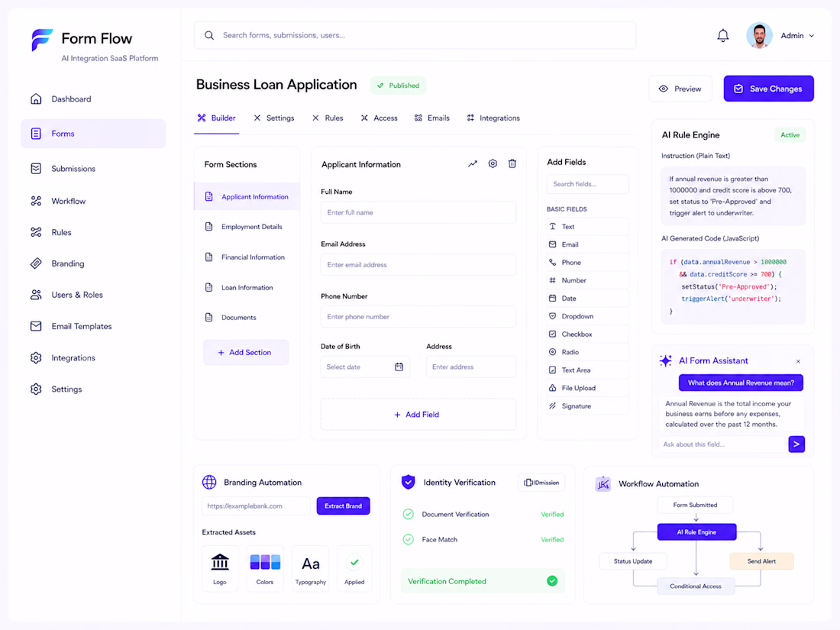The image size is (840, 630).
Task: Click the Extract Brand button
Action: click(x=344, y=506)
